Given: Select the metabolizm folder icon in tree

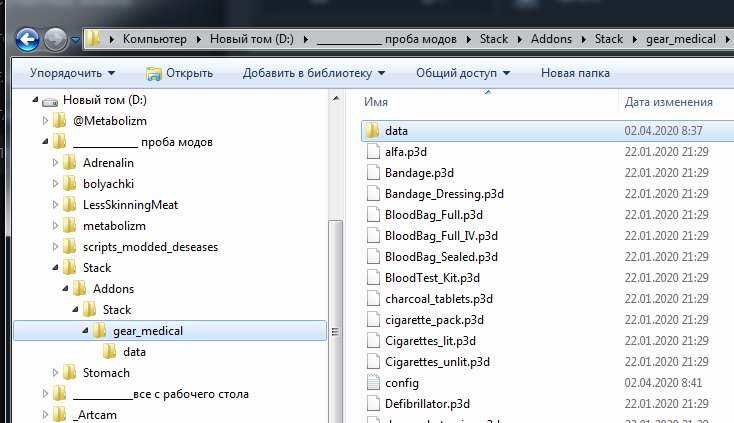Looking at the screenshot, I should [69, 226].
